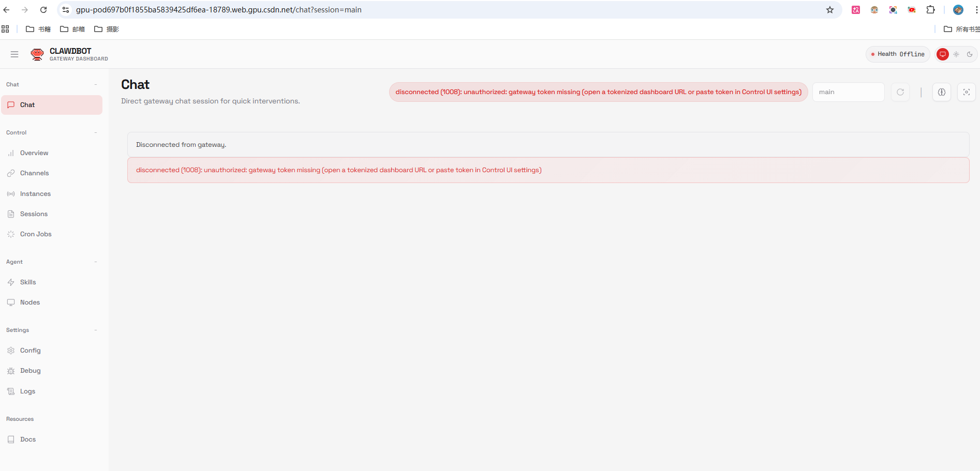Viewport: 980px width, 471px height.
Task: Open the hamburger sidebar menu
Action: tap(14, 54)
